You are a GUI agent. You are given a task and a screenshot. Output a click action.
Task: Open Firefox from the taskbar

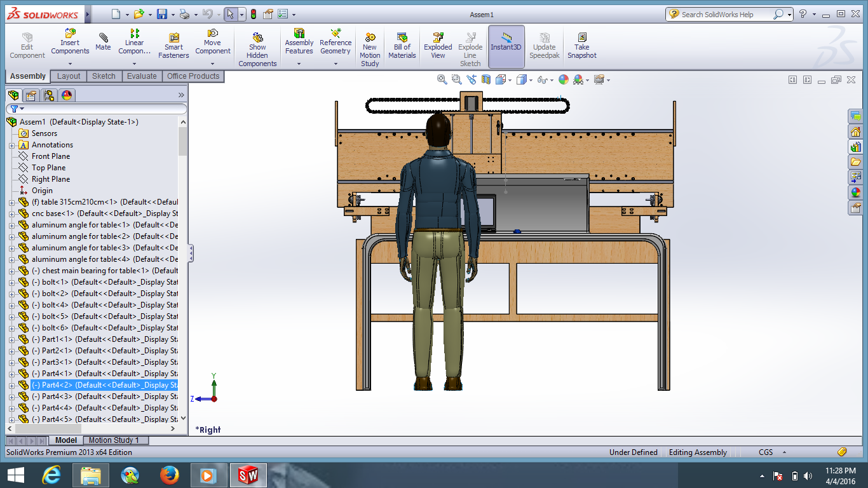[x=169, y=475]
